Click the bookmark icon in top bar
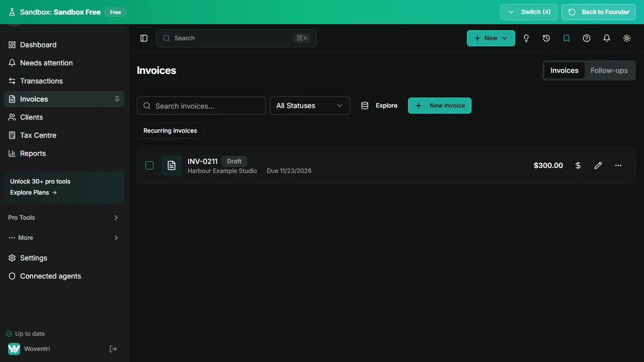Screen dimensions: 644x362 pos(567,38)
